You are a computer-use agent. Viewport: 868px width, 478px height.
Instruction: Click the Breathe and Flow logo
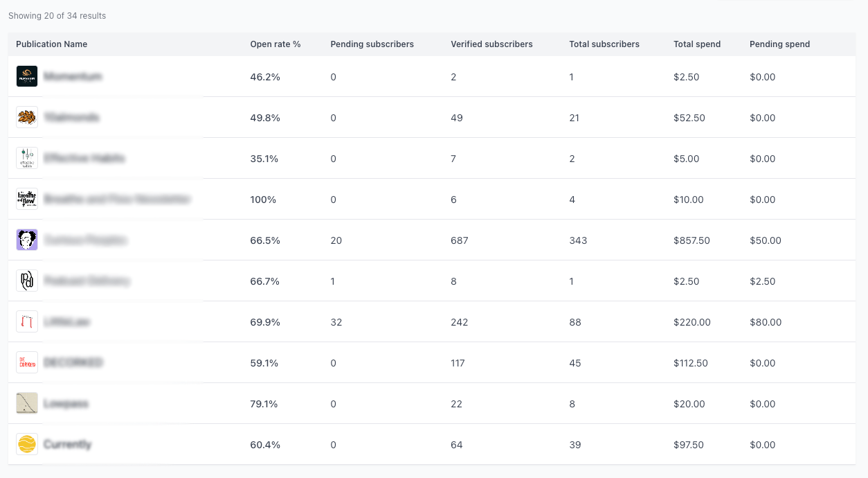pyautogui.click(x=27, y=199)
